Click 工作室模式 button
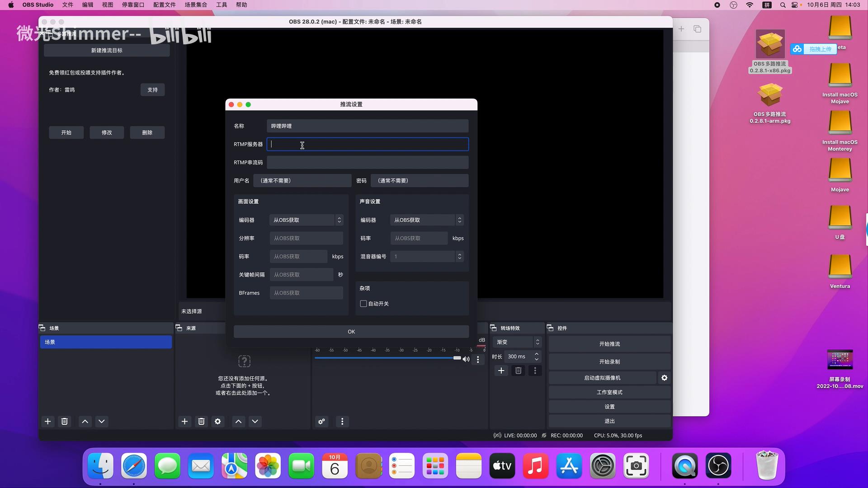Viewport: 868px width, 488px height. (x=609, y=392)
